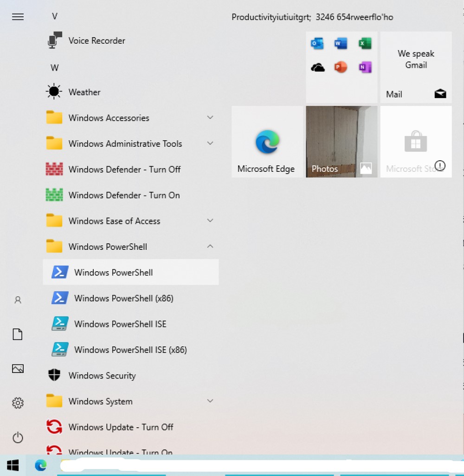Open the Voice Recorder app
This screenshot has width=464, height=476.
point(131,40)
